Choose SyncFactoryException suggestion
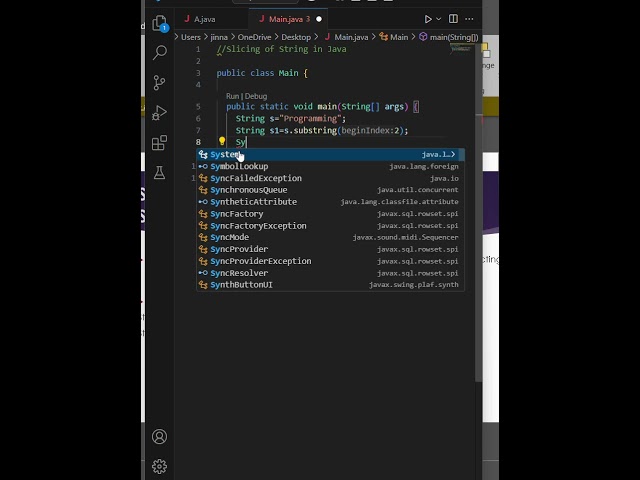 pos(330,225)
